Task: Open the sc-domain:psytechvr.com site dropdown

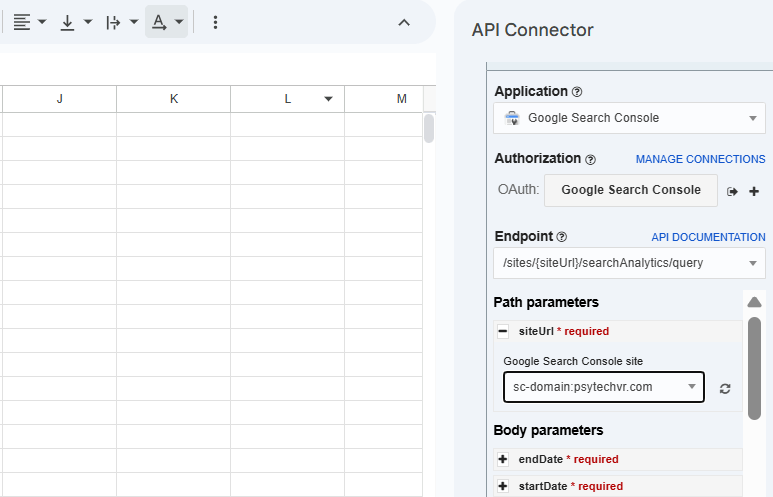Action: (x=603, y=387)
